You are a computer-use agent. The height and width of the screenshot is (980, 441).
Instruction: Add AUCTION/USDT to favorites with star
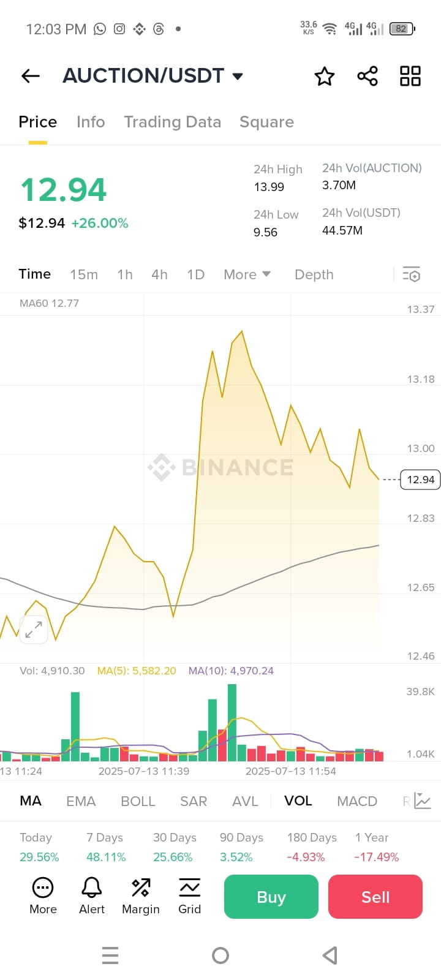[x=325, y=76]
